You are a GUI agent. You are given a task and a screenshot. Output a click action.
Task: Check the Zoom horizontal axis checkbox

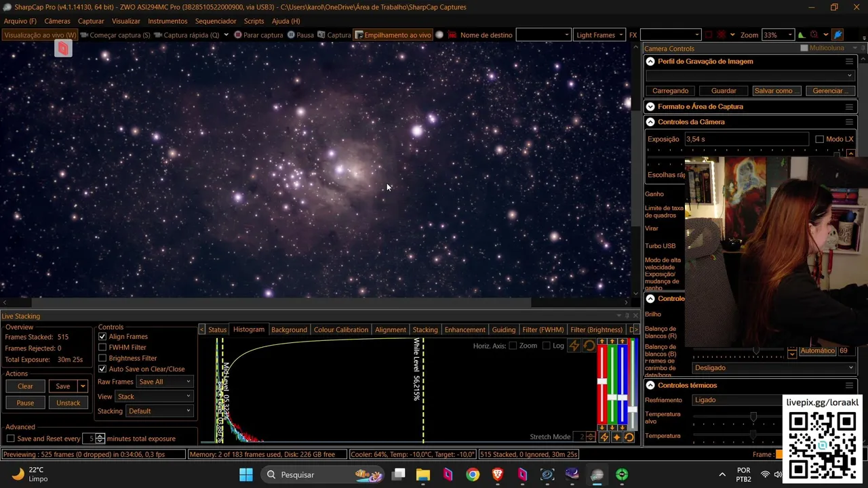click(x=513, y=346)
